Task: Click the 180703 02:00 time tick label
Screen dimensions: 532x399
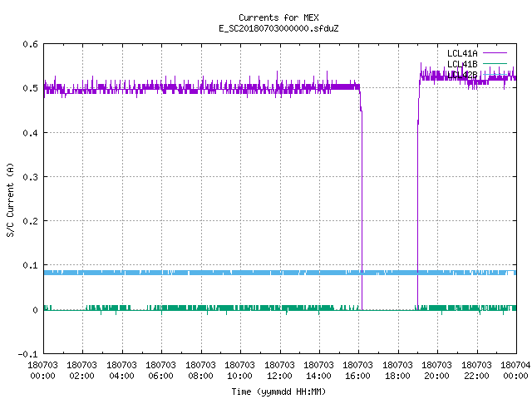Action: (x=82, y=371)
